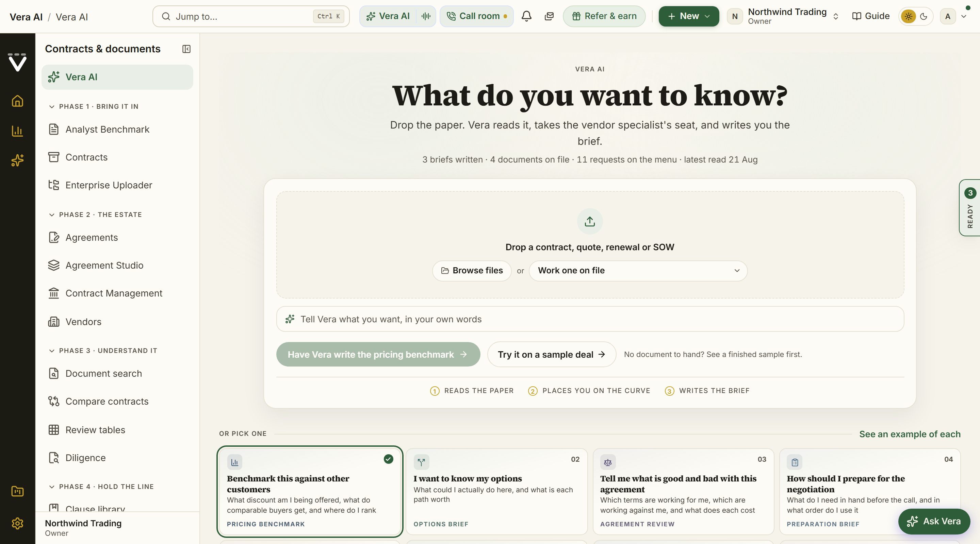Viewport: 980px width, 544px height.
Task: Open Compare contracts in the sidebar
Action: [117, 402]
